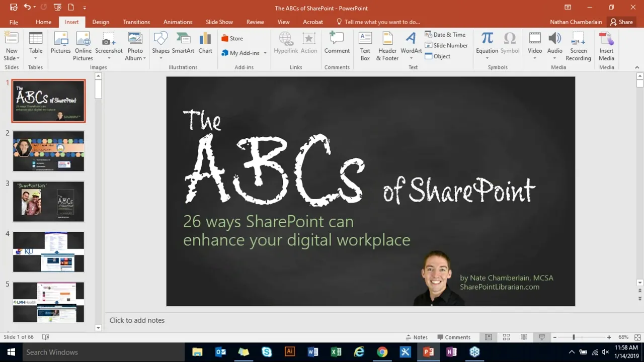Image resolution: width=644 pixels, height=362 pixels.
Task: Start Slide Show from status bar
Action: (542, 337)
